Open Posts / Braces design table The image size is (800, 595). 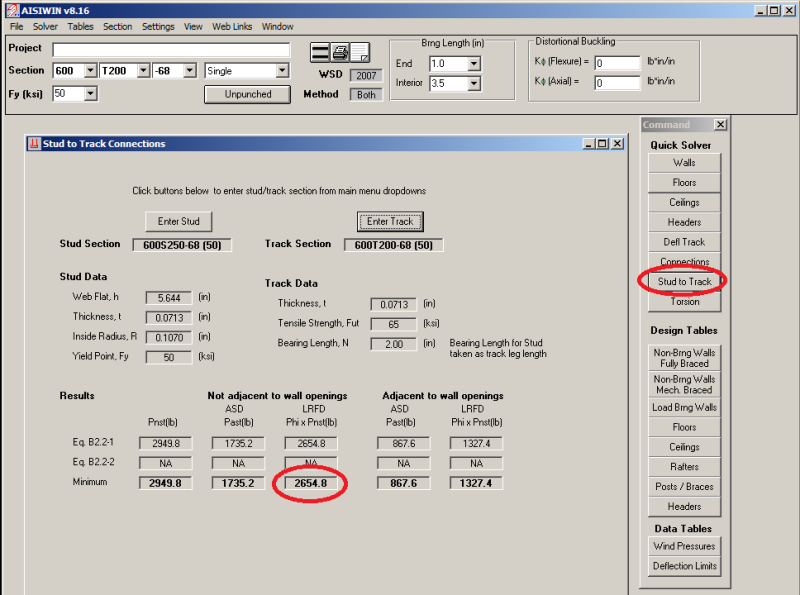pyautogui.click(x=684, y=487)
